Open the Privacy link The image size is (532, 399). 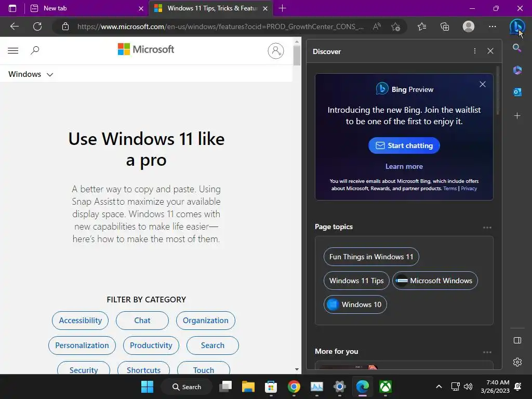469,188
